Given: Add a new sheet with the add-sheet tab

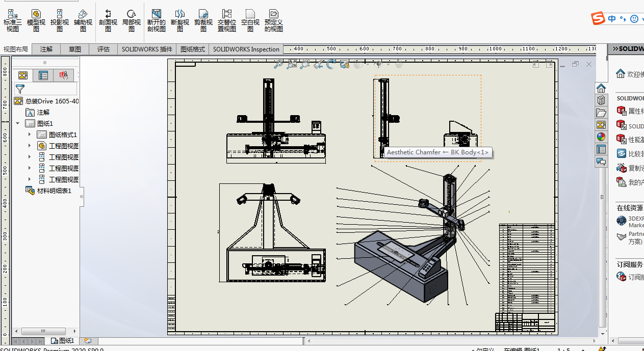Looking at the screenshot, I should [88, 340].
